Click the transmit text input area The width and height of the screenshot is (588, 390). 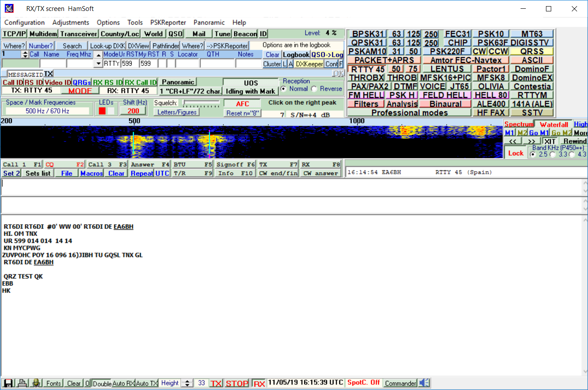(x=291, y=187)
